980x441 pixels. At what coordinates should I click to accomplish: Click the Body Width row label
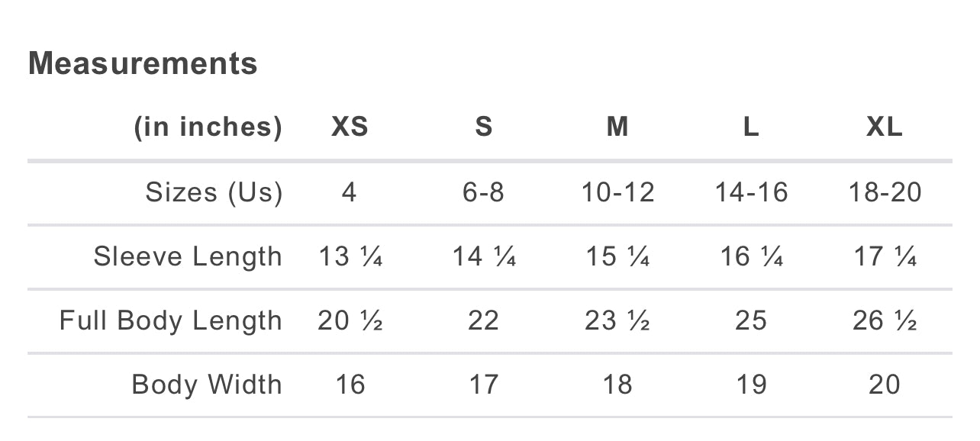206,385
